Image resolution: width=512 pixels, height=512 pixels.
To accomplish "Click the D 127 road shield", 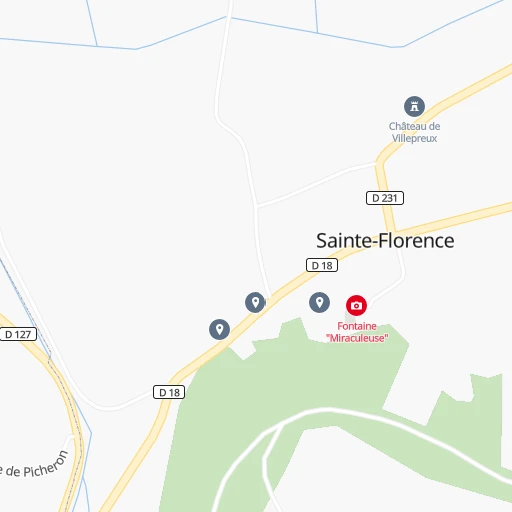I will [18, 334].
